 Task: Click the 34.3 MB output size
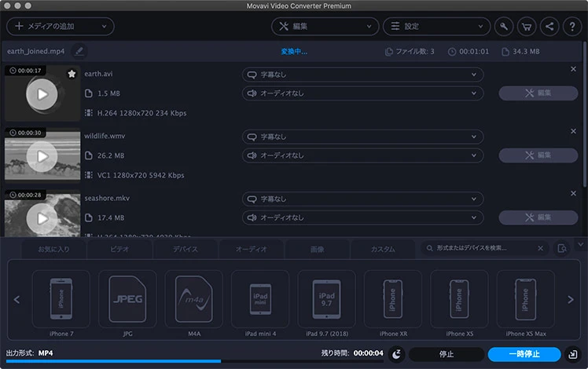tap(526, 51)
